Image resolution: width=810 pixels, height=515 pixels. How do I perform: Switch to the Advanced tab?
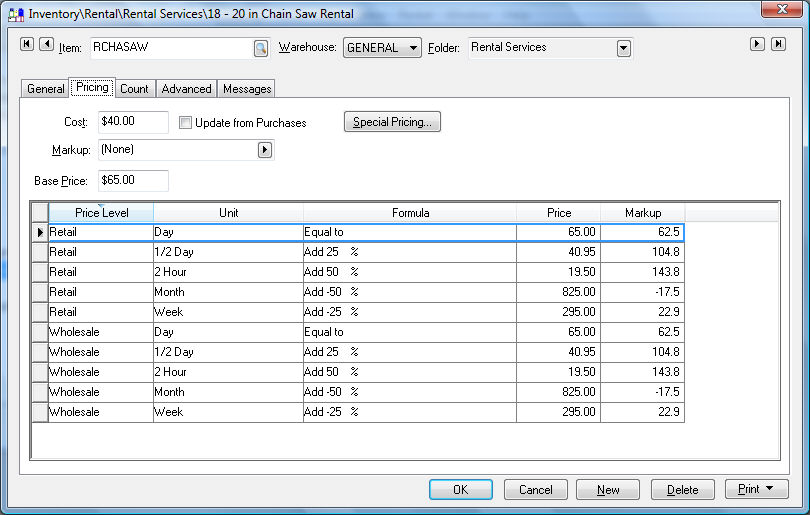(x=186, y=89)
